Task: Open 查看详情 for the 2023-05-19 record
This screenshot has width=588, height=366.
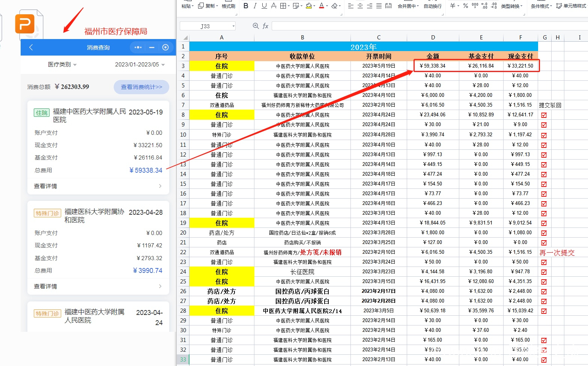Action: [98, 186]
